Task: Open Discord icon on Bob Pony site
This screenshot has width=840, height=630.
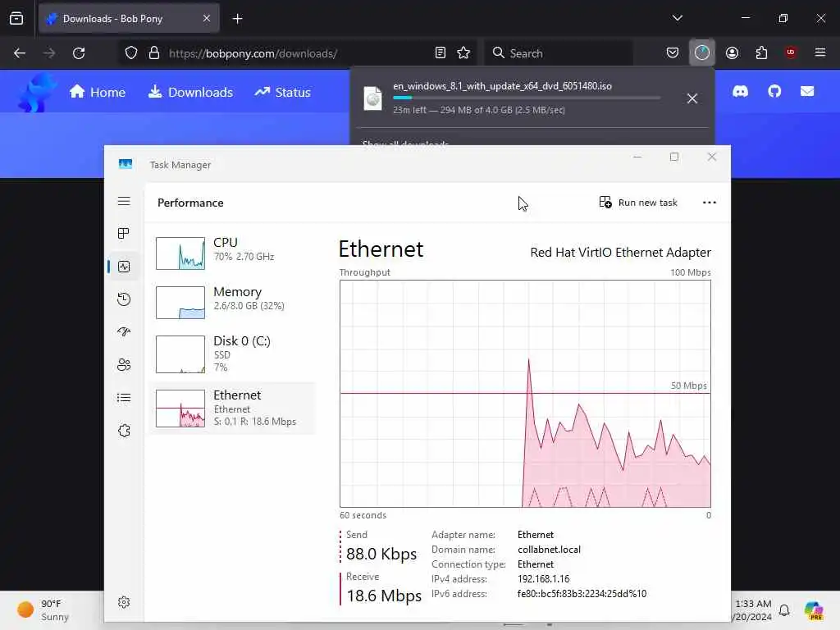Action: coord(741,92)
